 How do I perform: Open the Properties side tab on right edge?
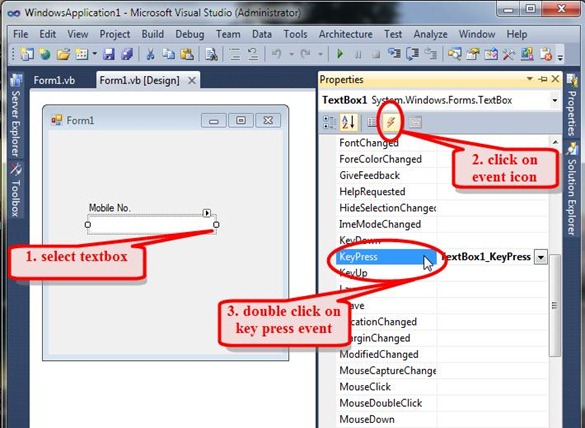coord(572,105)
